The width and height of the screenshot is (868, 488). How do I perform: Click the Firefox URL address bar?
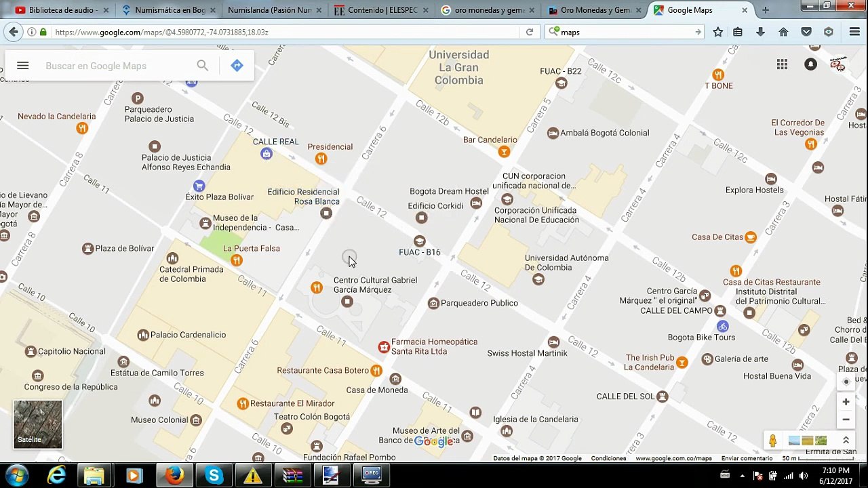285,32
